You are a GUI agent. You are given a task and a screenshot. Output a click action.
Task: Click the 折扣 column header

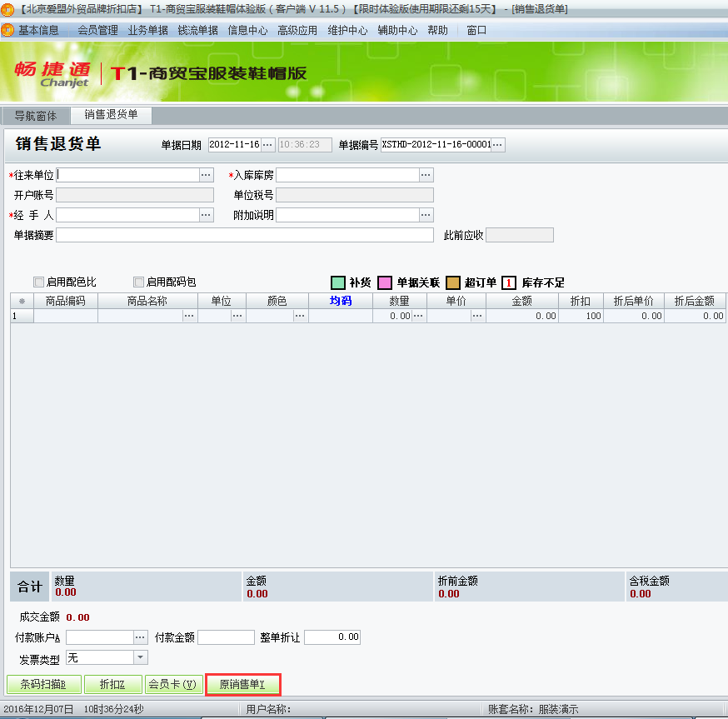click(581, 301)
